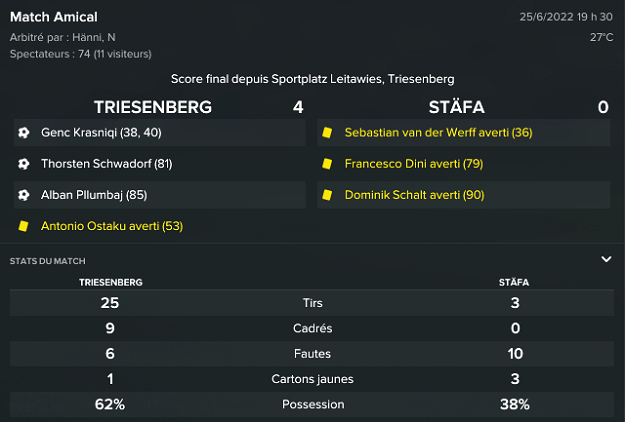625x422 pixels.
Task: Select Antonio Ostaku averti entry
Action: tap(112, 227)
